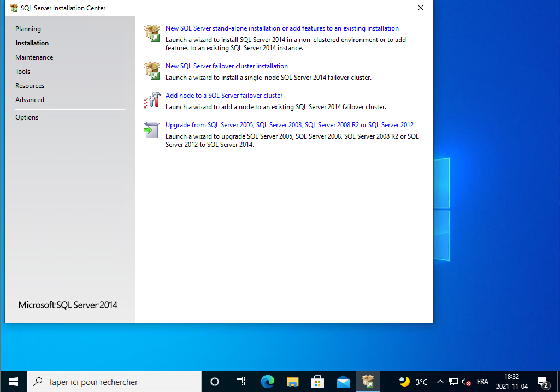Show hidden system tray icons
The image size is (560, 392).
click(x=440, y=382)
